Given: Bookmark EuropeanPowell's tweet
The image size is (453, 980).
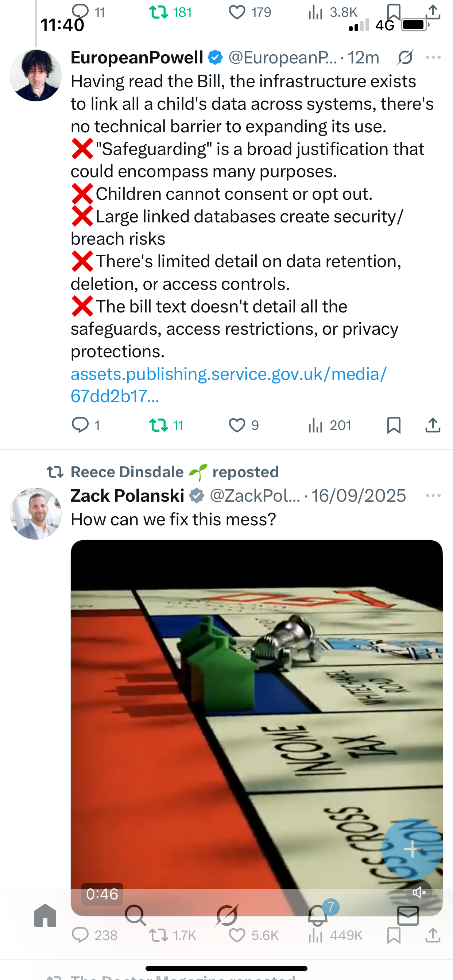Looking at the screenshot, I should click(x=394, y=425).
